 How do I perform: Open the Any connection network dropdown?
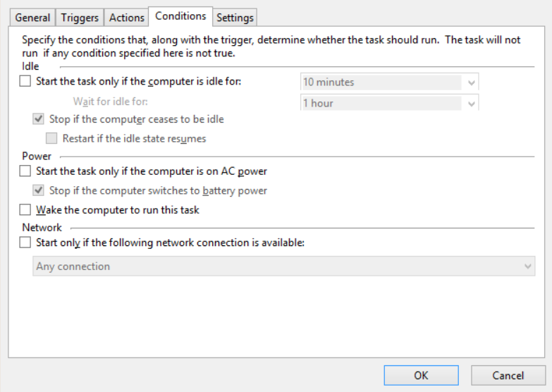point(283,267)
